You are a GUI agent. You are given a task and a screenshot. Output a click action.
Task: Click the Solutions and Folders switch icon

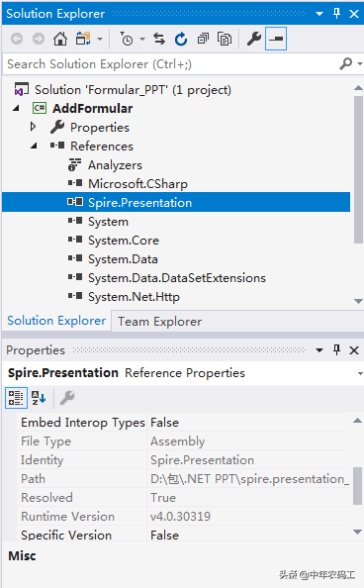pos(83,39)
